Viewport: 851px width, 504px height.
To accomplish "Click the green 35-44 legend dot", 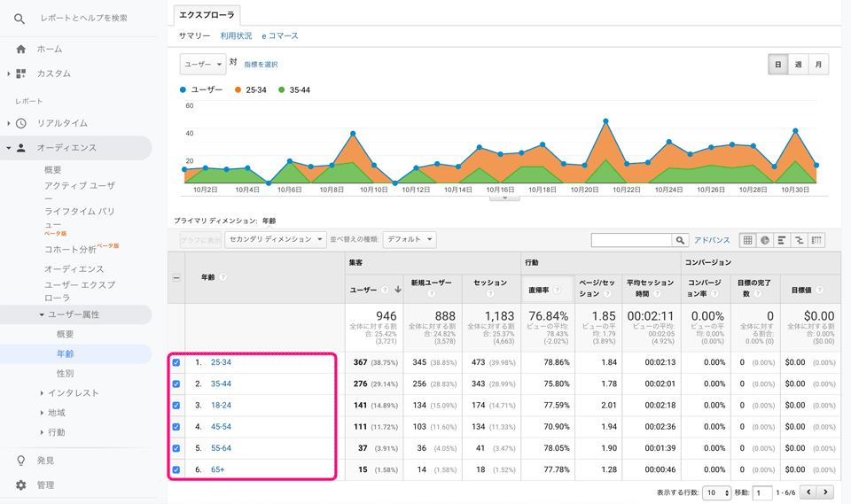I will pos(281,90).
